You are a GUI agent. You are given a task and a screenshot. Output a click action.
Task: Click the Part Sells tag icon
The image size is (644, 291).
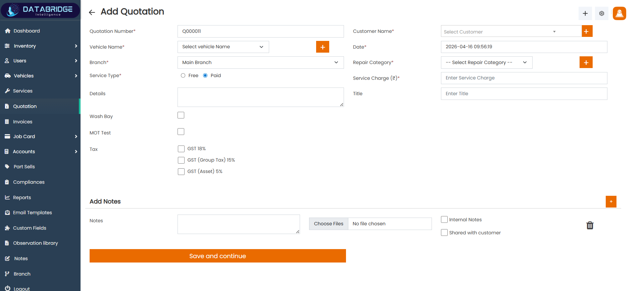[7, 167]
